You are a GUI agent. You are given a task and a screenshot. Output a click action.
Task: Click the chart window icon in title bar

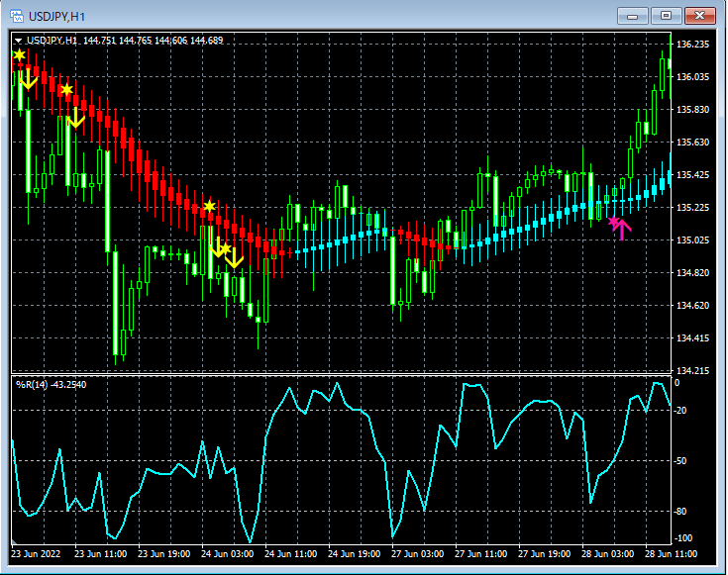[17, 16]
